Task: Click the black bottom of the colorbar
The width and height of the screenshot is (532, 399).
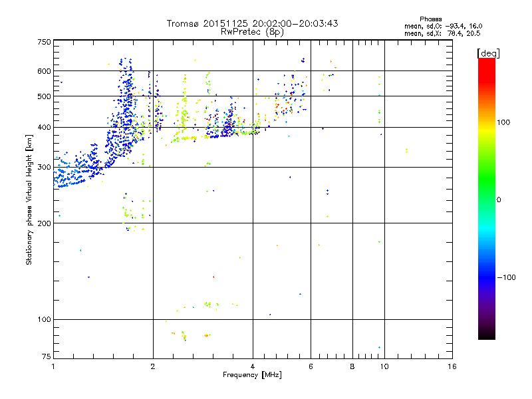Action: [487, 334]
